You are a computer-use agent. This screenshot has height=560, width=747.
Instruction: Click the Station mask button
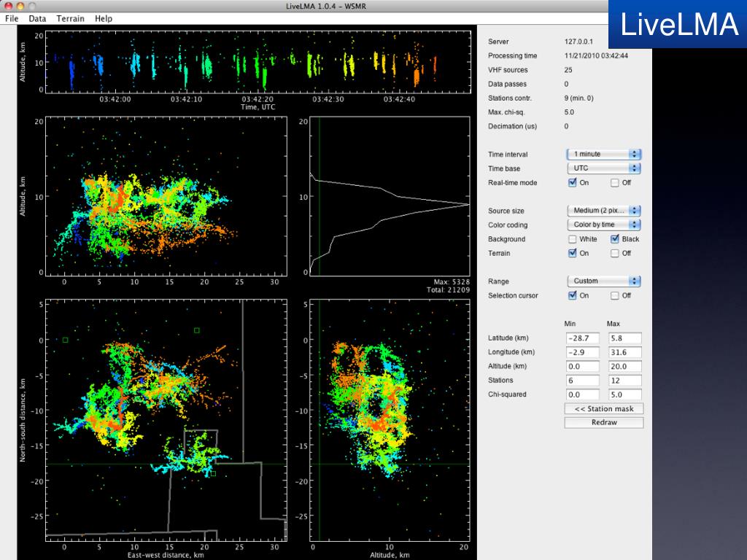click(x=603, y=408)
